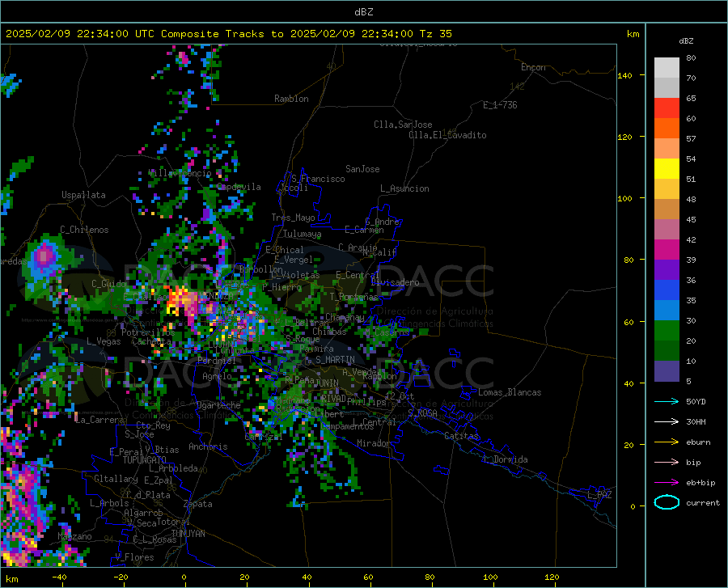Click the Zapata map label

[x=198, y=504]
